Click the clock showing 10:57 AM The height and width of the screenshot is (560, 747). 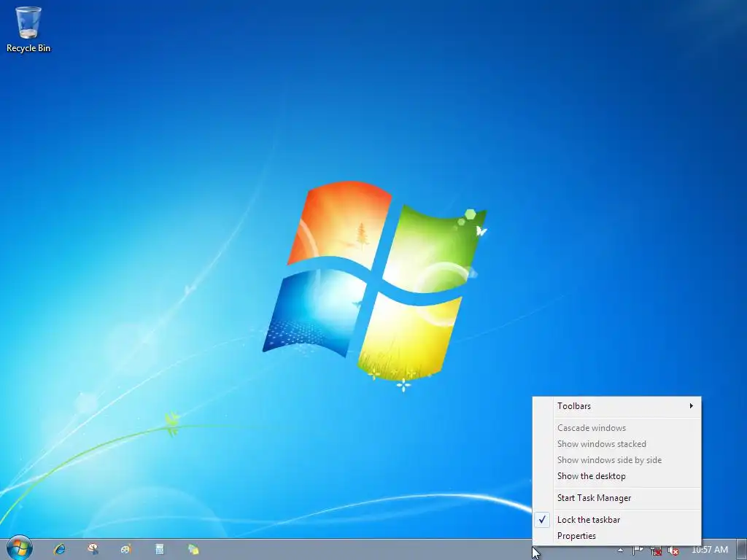point(709,550)
